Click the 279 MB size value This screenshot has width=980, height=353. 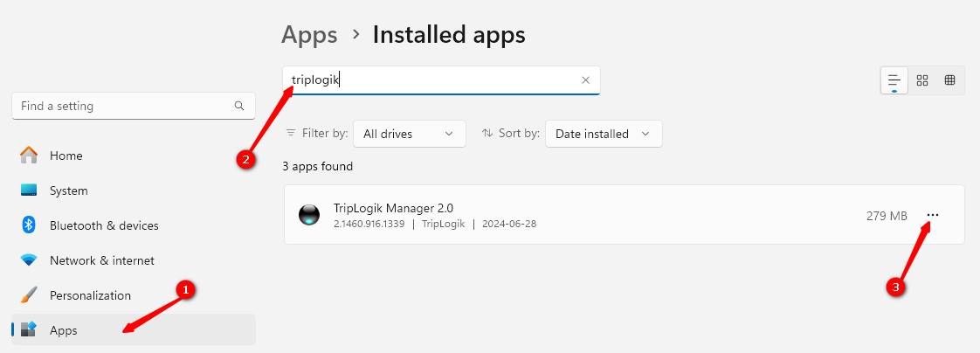[x=887, y=216]
